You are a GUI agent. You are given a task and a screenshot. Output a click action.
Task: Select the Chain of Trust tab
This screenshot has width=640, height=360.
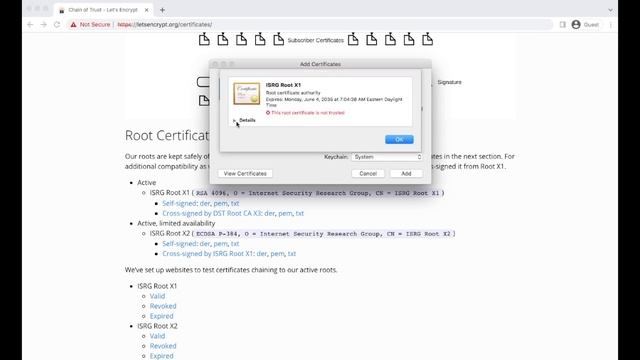pos(103,10)
